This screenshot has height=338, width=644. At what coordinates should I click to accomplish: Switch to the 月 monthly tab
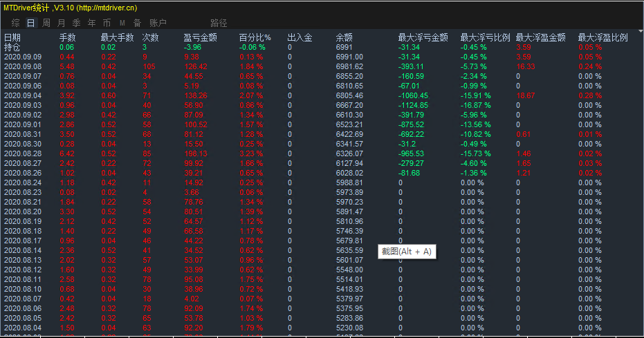pos(61,23)
